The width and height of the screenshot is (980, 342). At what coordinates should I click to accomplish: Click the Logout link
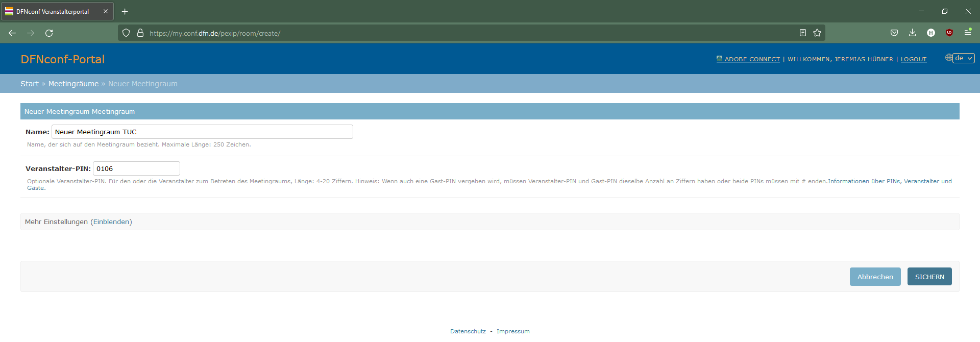913,59
